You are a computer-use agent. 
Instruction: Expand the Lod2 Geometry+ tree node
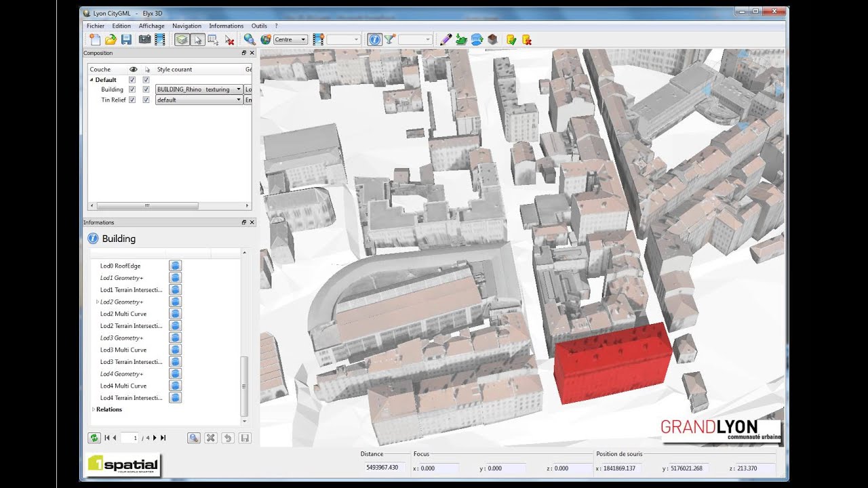[x=98, y=302]
